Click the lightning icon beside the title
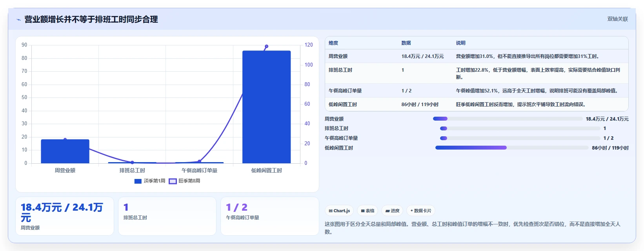Image resolution: width=644 pixels, height=251 pixels. click(18, 20)
